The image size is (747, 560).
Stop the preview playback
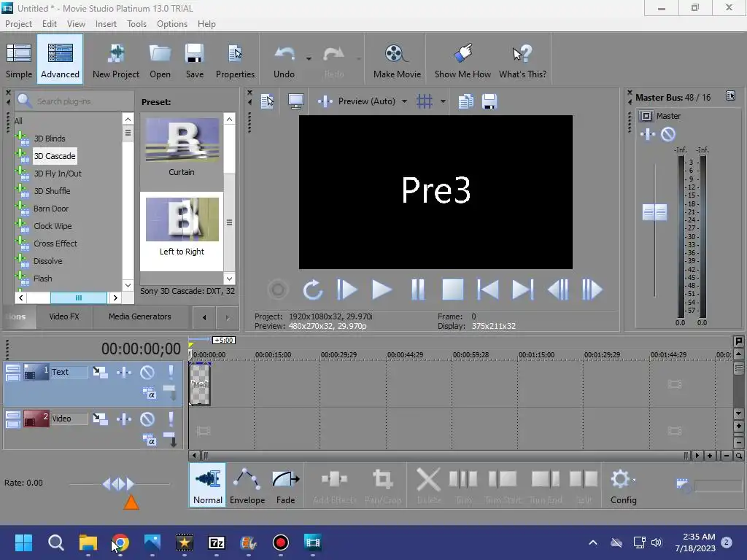[452, 289]
